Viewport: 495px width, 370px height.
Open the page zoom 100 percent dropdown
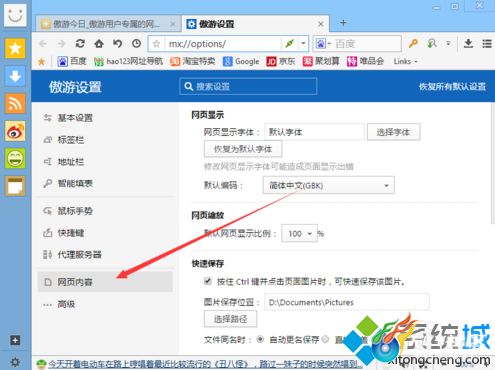pyautogui.click(x=299, y=233)
